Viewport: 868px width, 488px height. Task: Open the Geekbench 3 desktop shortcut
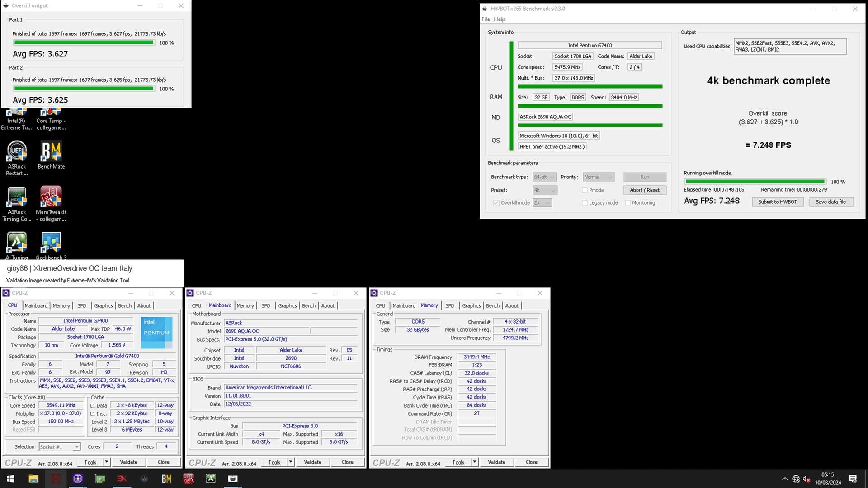pos(51,245)
